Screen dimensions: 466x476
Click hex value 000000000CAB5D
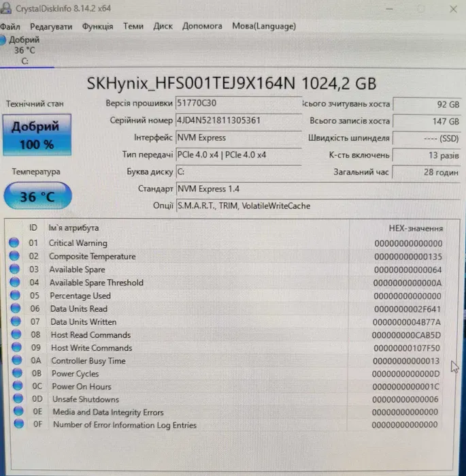[x=406, y=335]
